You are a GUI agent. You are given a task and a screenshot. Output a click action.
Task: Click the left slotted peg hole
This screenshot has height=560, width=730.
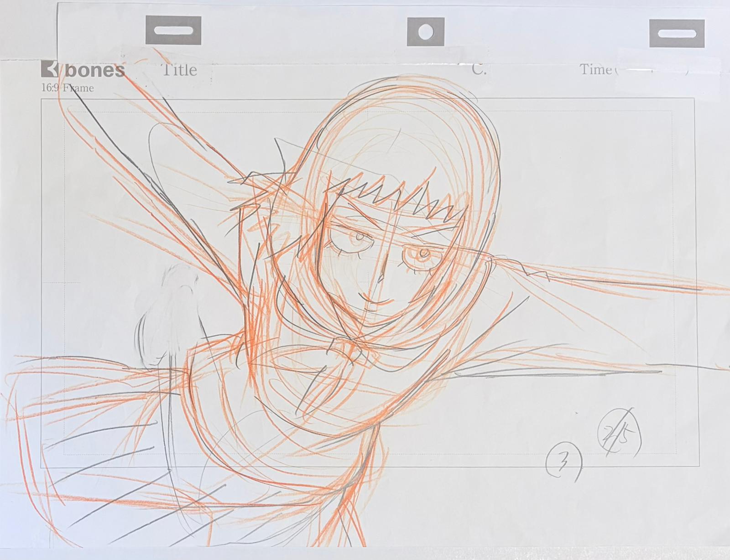[174, 30]
